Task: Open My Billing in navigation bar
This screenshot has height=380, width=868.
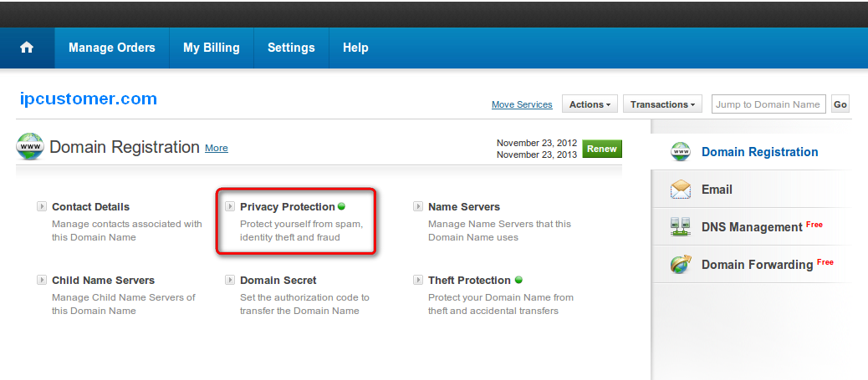Action: click(212, 48)
